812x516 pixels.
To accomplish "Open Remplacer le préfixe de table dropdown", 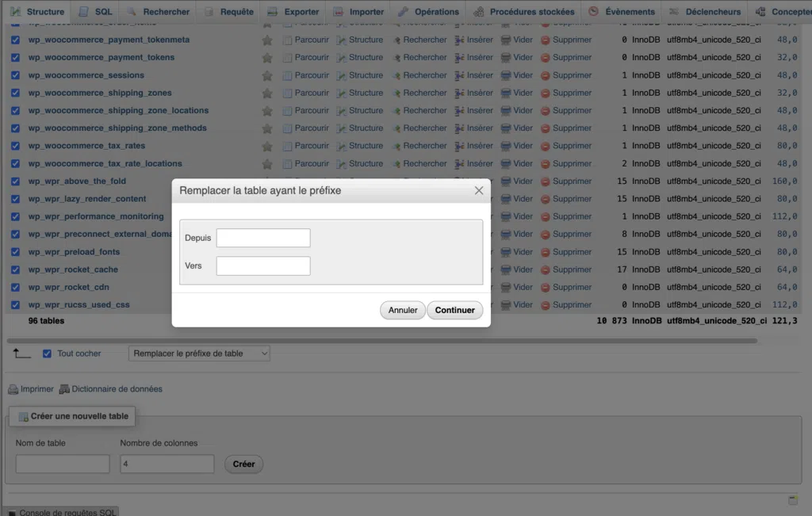I will click(x=199, y=354).
